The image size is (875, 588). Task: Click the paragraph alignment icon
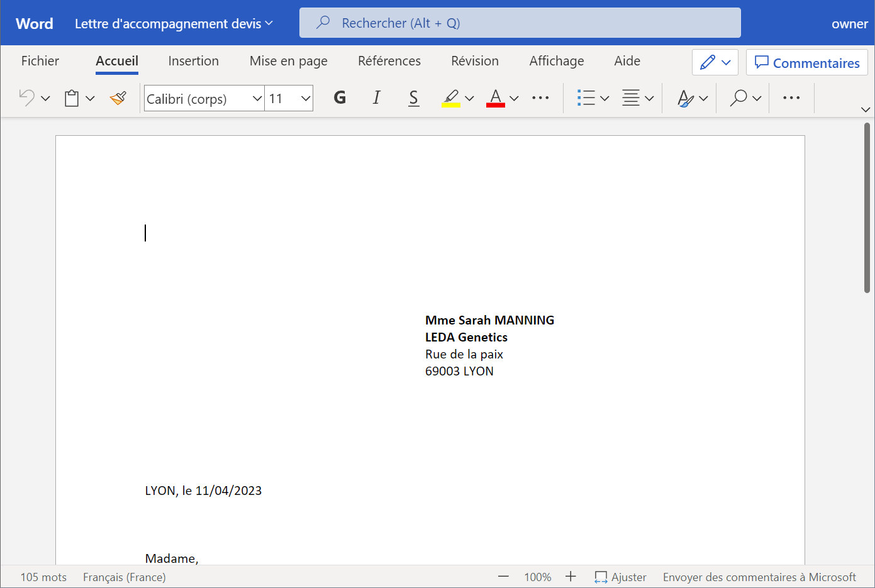pyautogui.click(x=630, y=98)
